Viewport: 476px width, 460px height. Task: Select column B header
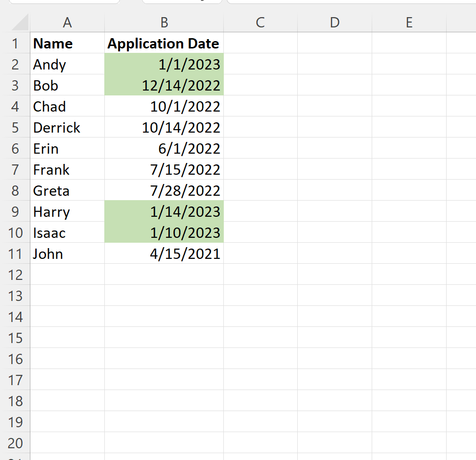164,23
